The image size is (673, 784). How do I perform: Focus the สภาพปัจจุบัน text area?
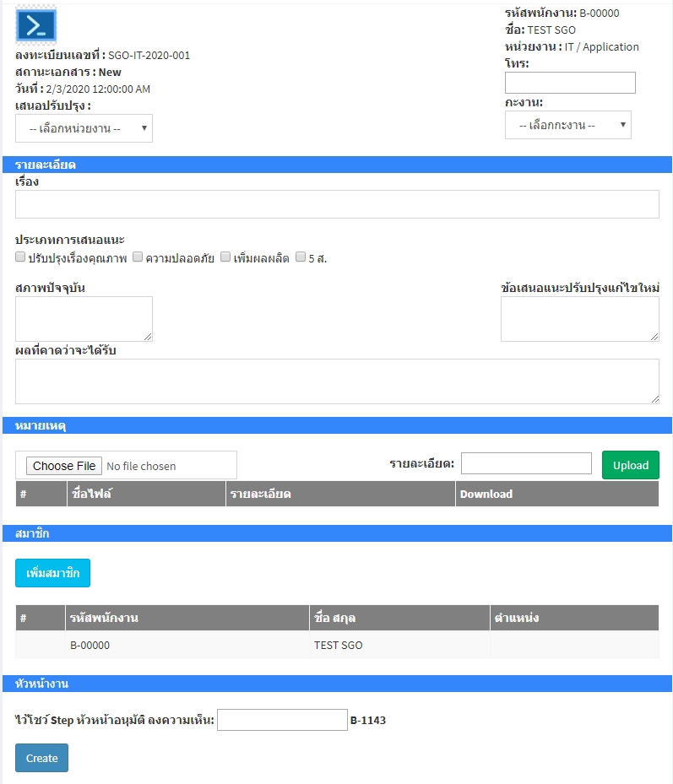click(84, 319)
